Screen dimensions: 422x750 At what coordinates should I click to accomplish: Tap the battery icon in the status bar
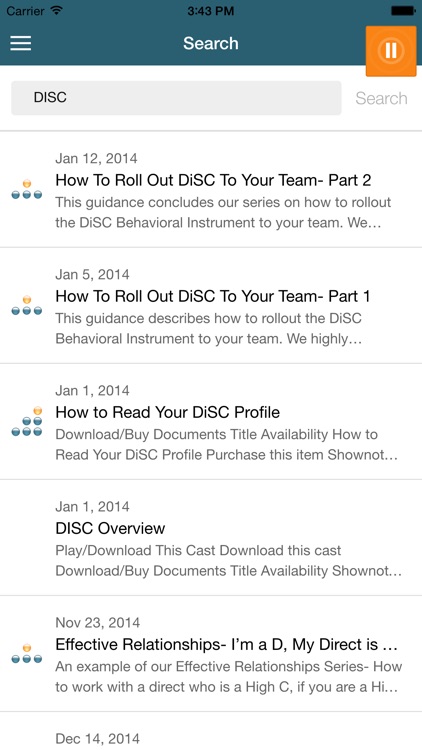403,11
